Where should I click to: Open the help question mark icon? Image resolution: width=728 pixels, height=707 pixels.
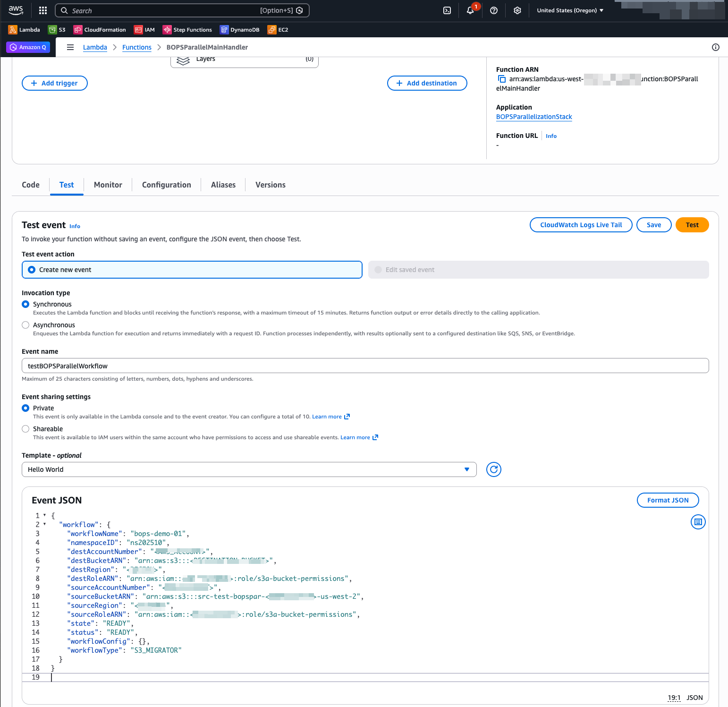494,10
